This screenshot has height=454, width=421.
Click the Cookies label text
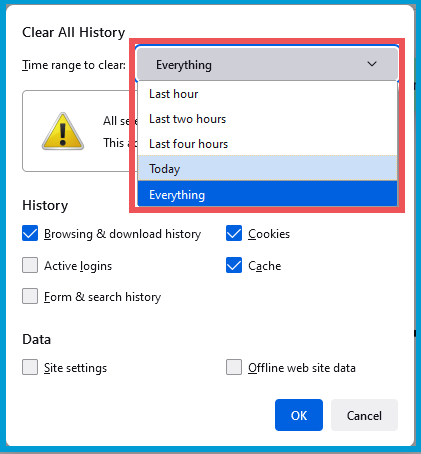269,234
